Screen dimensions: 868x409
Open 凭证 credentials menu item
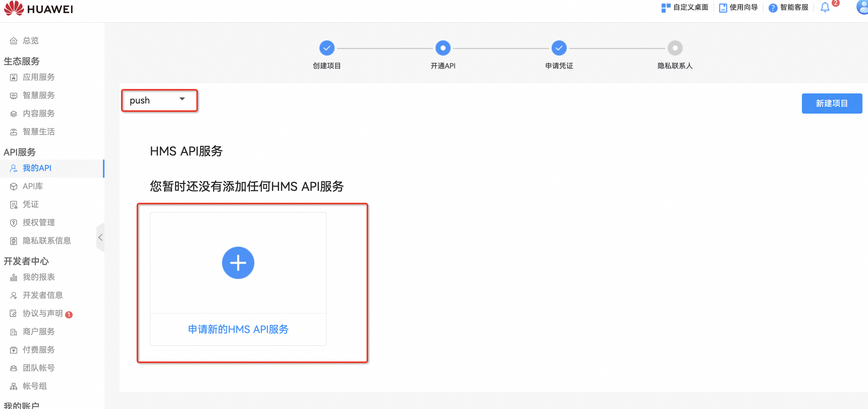click(x=31, y=205)
